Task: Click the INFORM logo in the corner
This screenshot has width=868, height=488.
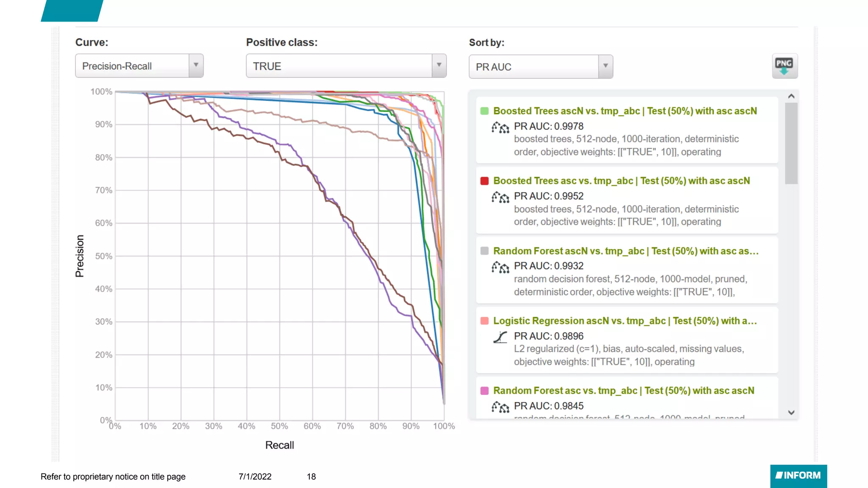Action: 798,476
